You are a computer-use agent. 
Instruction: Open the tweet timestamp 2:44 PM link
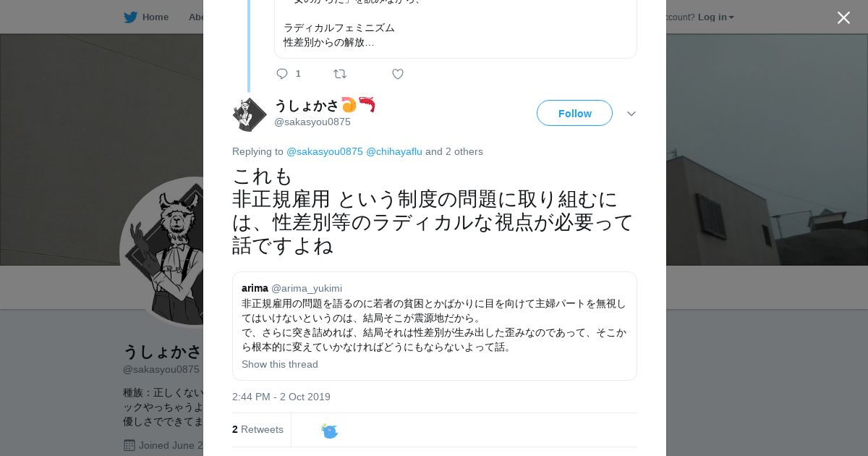point(281,397)
